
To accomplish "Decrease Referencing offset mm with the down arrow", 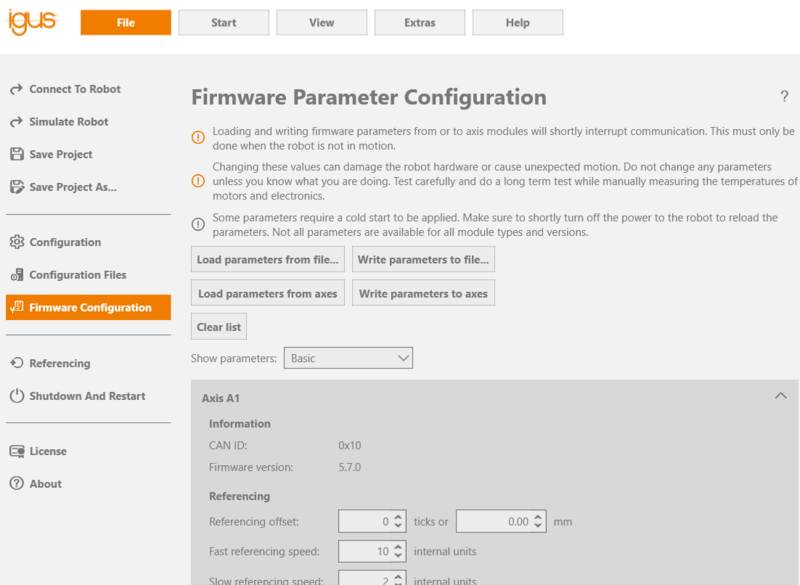I will coord(538,526).
